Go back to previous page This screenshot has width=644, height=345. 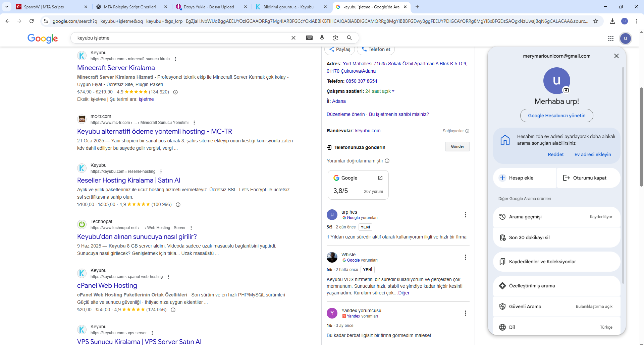point(7,21)
